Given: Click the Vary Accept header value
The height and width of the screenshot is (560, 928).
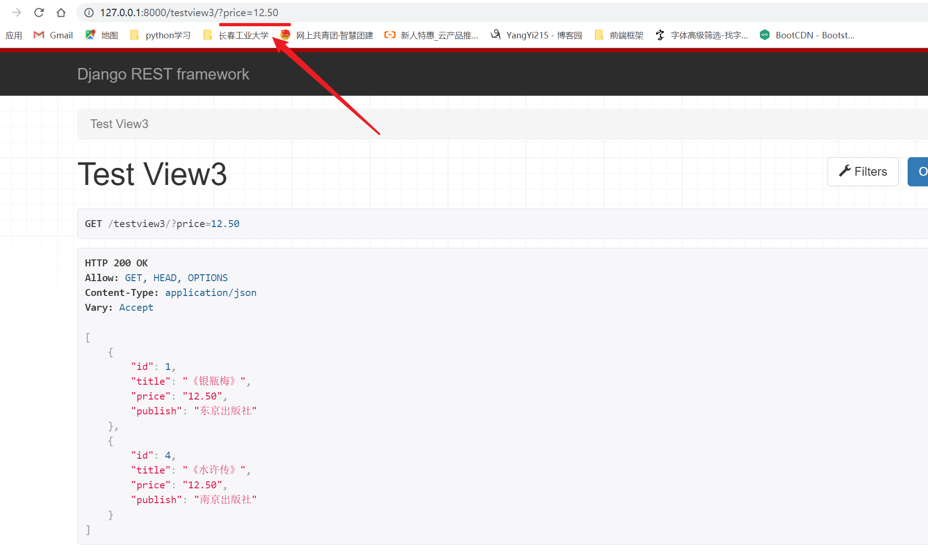Looking at the screenshot, I should coord(136,308).
